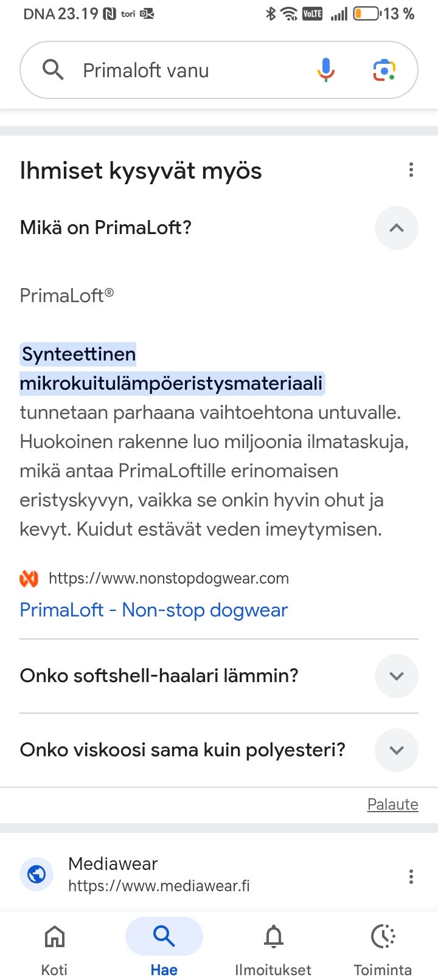Tap the Mediawear globe site icon
Viewport: 438px width, 980px height.
(36, 874)
